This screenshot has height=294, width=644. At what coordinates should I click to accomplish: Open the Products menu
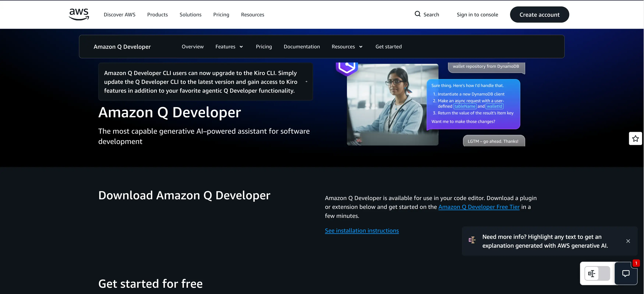158,15
